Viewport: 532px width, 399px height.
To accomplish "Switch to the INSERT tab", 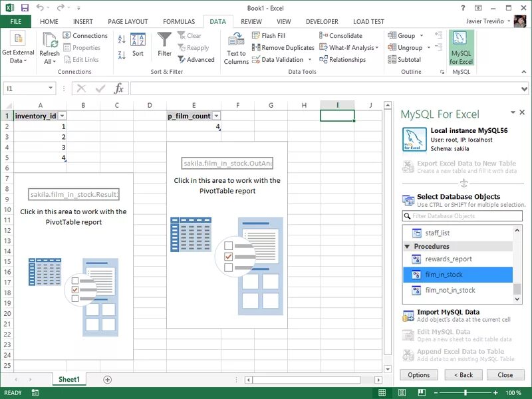I will 82,22.
